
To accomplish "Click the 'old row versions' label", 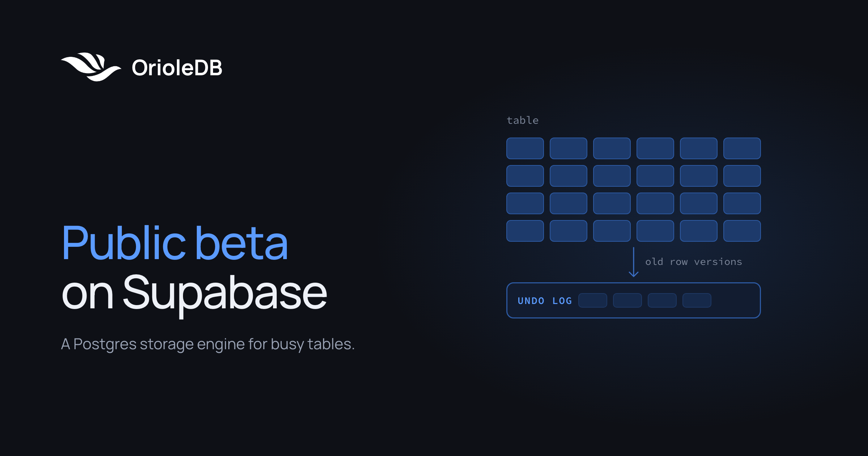I will pos(694,262).
